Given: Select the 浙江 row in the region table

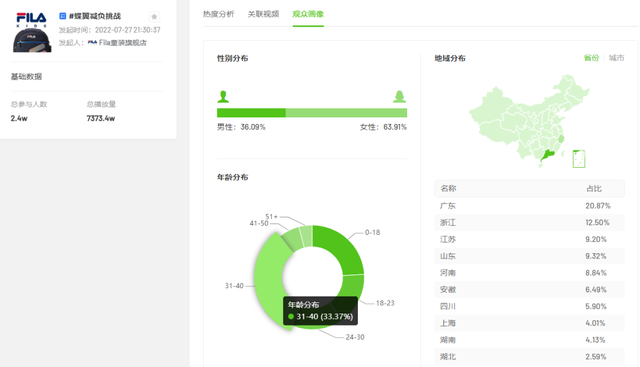Looking at the screenshot, I should point(529,222).
